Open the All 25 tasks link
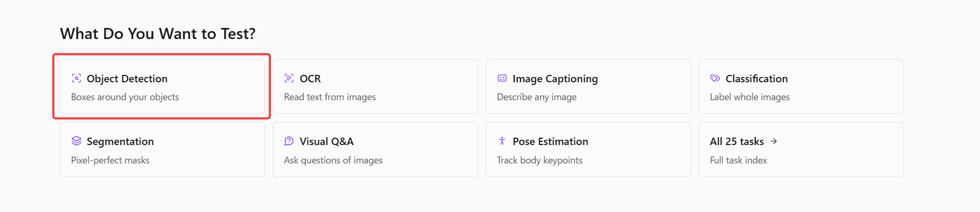 801,150
